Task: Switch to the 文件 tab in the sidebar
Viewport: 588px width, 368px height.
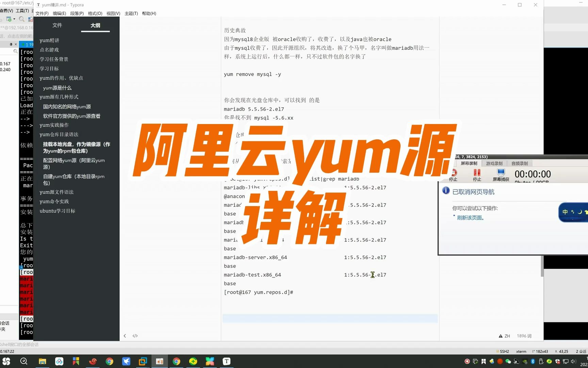Action: [x=57, y=25]
